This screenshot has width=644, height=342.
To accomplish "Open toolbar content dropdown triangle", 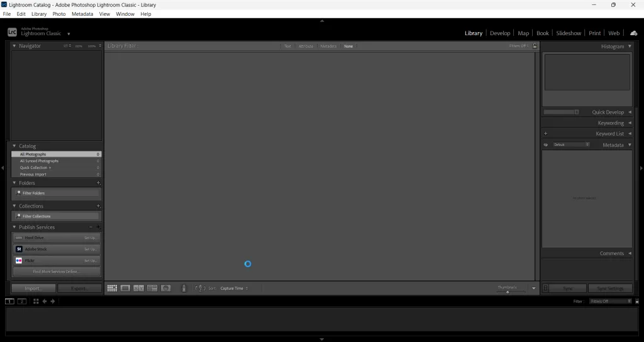I will (533, 288).
